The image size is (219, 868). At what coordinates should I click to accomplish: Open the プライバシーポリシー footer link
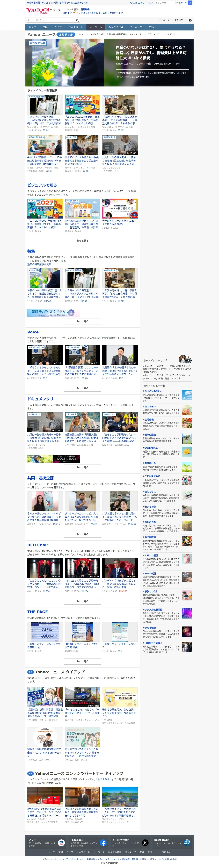click(52, 859)
